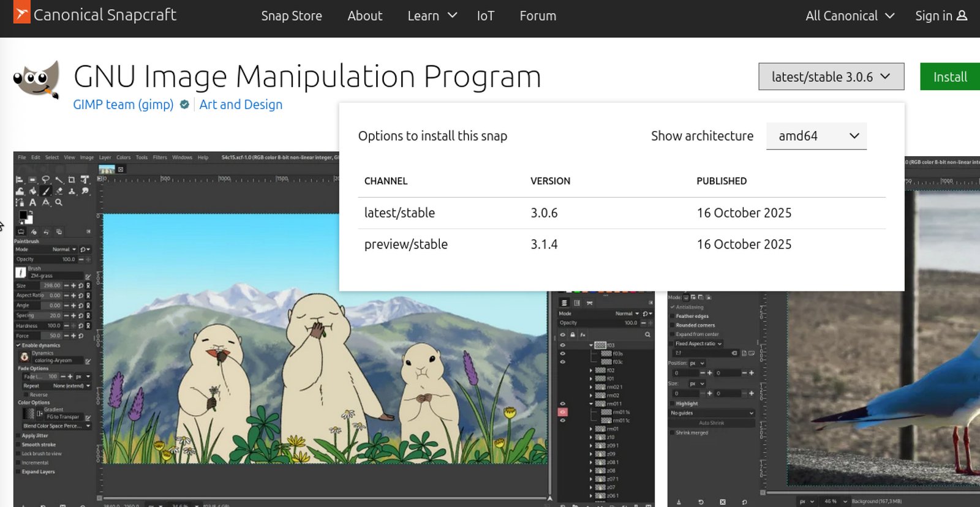Screen dimensions: 980x507
Task: Collapse the latest/stable 3.0.6 channel dropdown
Action: 831,77
